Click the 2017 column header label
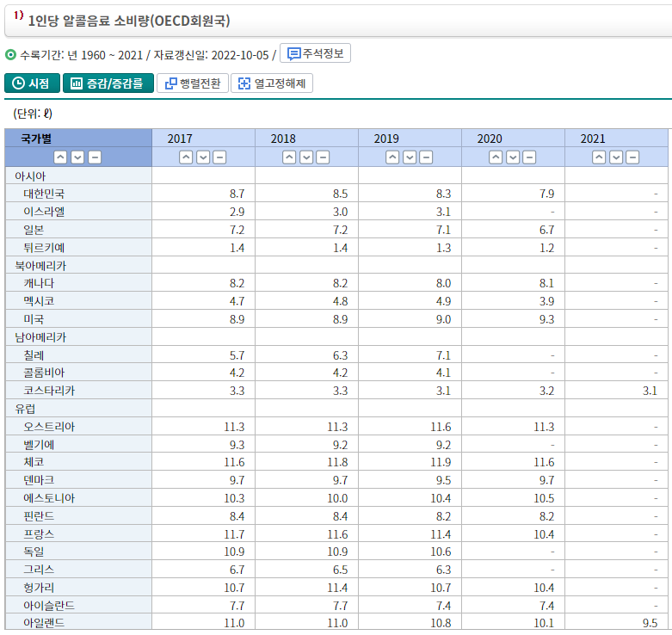This screenshot has width=672, height=635. click(180, 139)
